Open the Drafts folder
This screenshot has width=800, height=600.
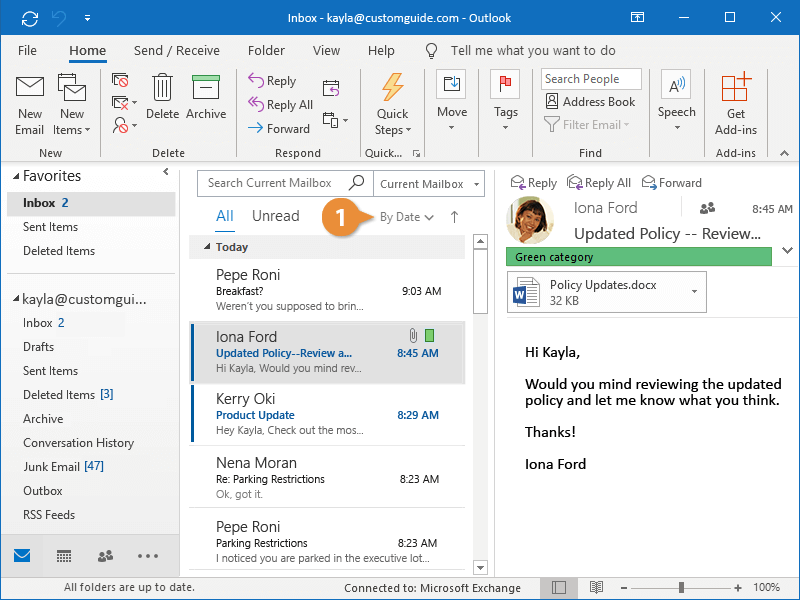(x=38, y=347)
